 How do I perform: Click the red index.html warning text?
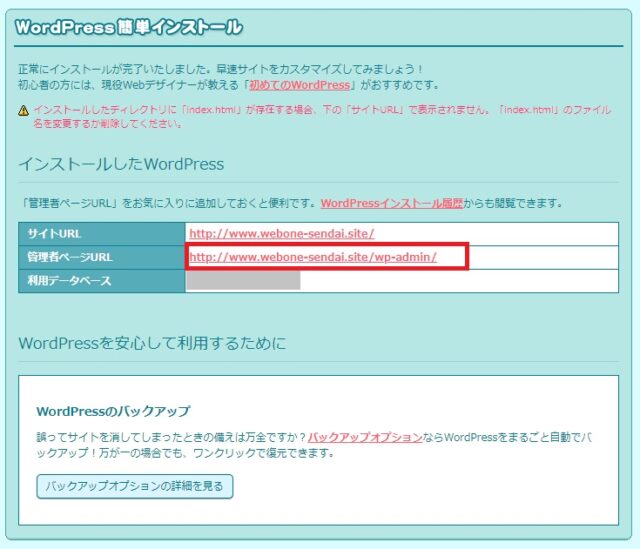pos(322,116)
